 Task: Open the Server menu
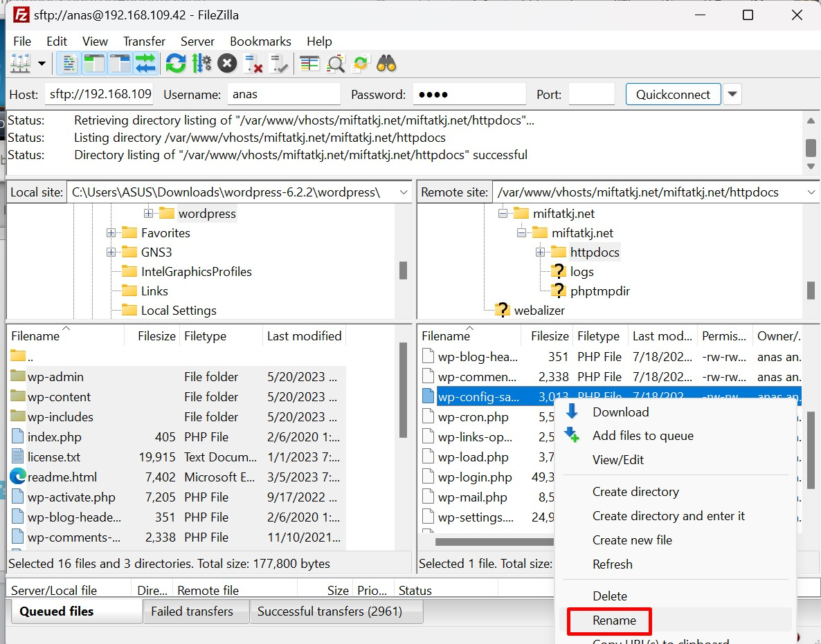point(197,42)
